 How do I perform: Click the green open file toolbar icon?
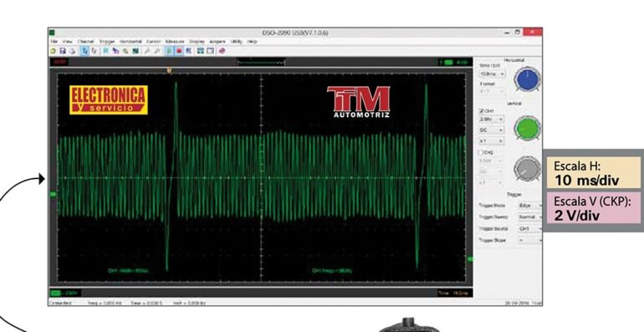tap(53, 51)
